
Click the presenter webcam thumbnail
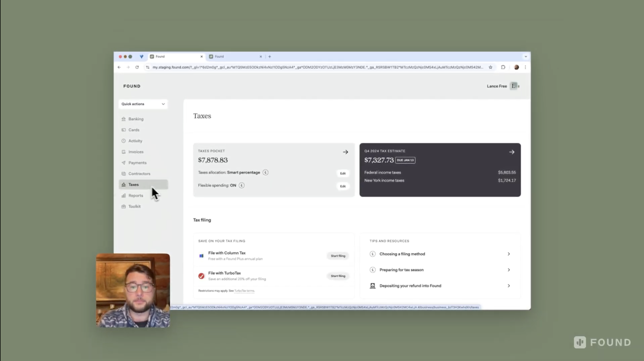(133, 290)
